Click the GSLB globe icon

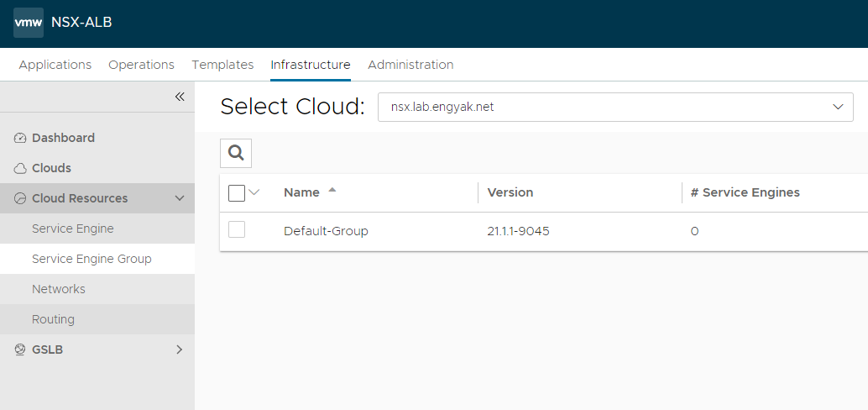(20, 350)
